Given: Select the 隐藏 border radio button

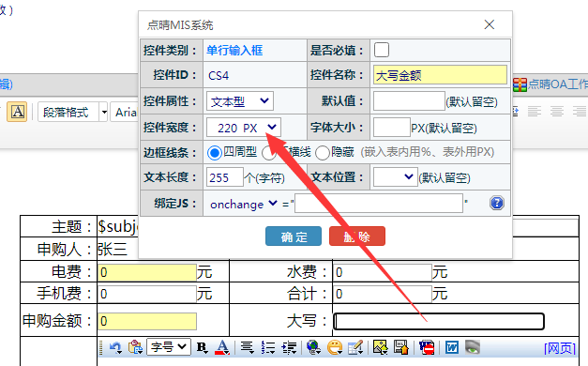Looking at the screenshot, I should [x=322, y=153].
